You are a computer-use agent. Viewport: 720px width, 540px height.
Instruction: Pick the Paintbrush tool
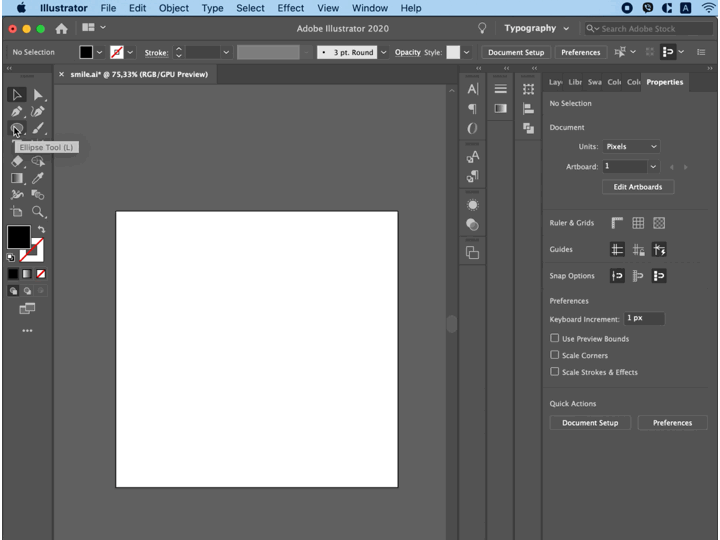pyautogui.click(x=38, y=129)
